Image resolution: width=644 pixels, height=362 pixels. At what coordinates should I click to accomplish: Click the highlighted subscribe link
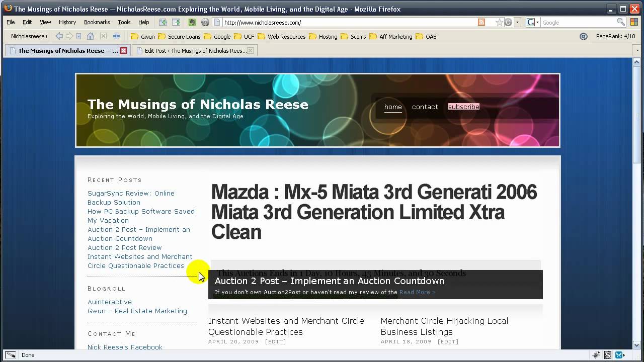463,107
